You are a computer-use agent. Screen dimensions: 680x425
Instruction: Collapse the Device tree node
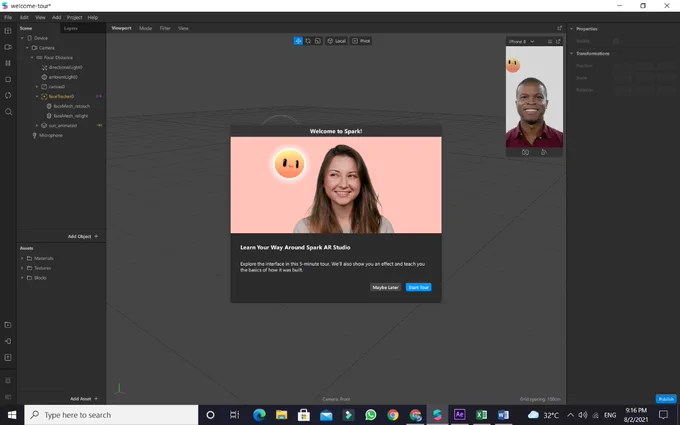coord(22,38)
